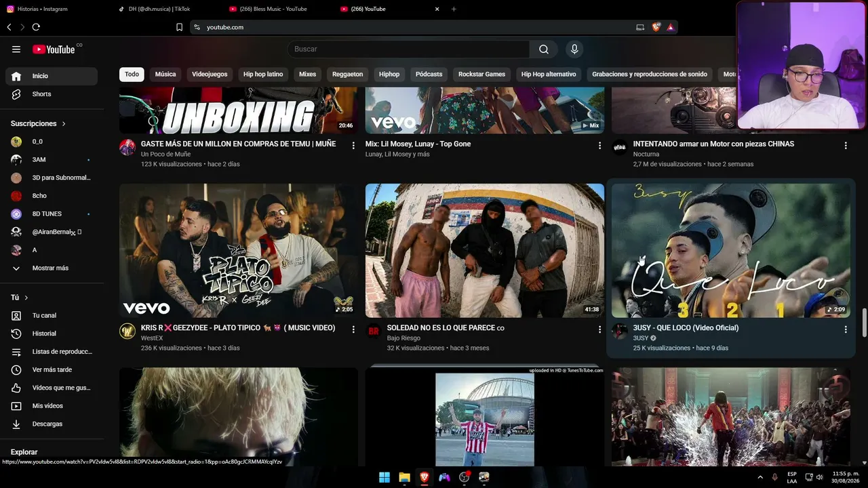The height and width of the screenshot is (488, 868).
Task: Open File Explorer from the taskbar
Action: 404,477
